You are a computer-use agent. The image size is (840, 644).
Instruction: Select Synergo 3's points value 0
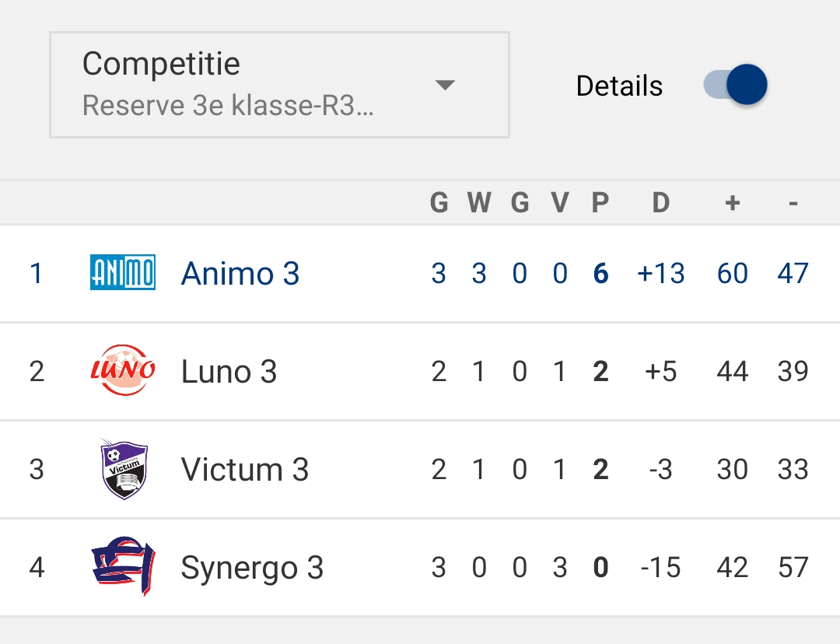pyautogui.click(x=600, y=567)
